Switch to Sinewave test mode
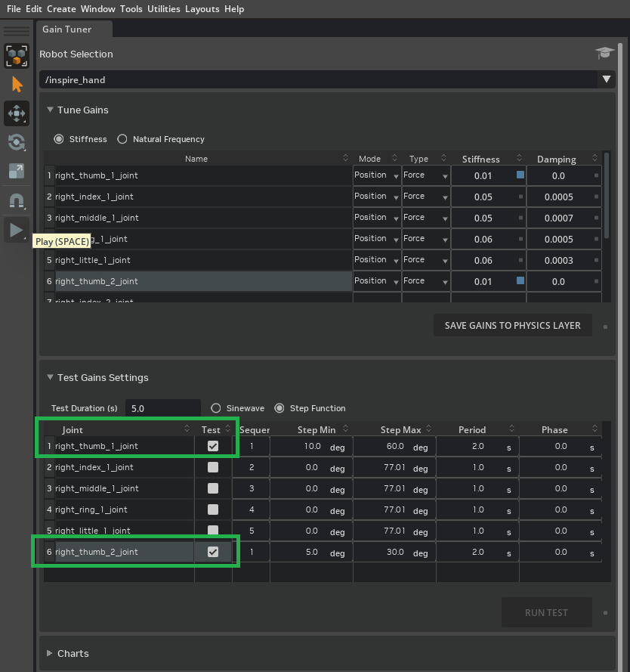This screenshot has width=630, height=672. coord(218,407)
